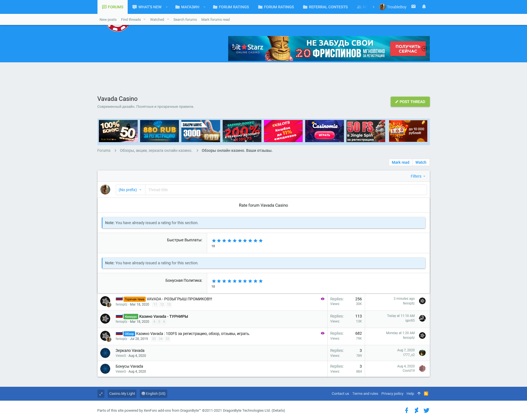The image size is (527, 420).
Task: Open New posts sub-navigation link
Action: tap(108, 19)
